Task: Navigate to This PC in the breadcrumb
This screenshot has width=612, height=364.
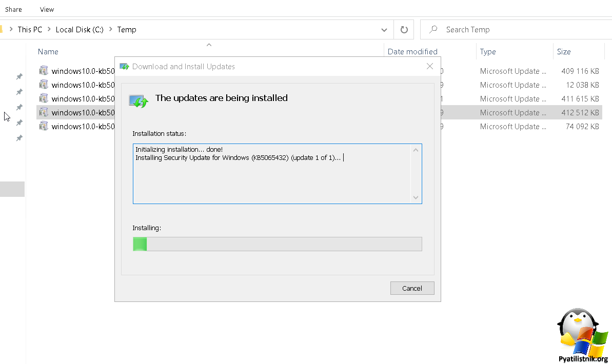Action: [30, 30]
